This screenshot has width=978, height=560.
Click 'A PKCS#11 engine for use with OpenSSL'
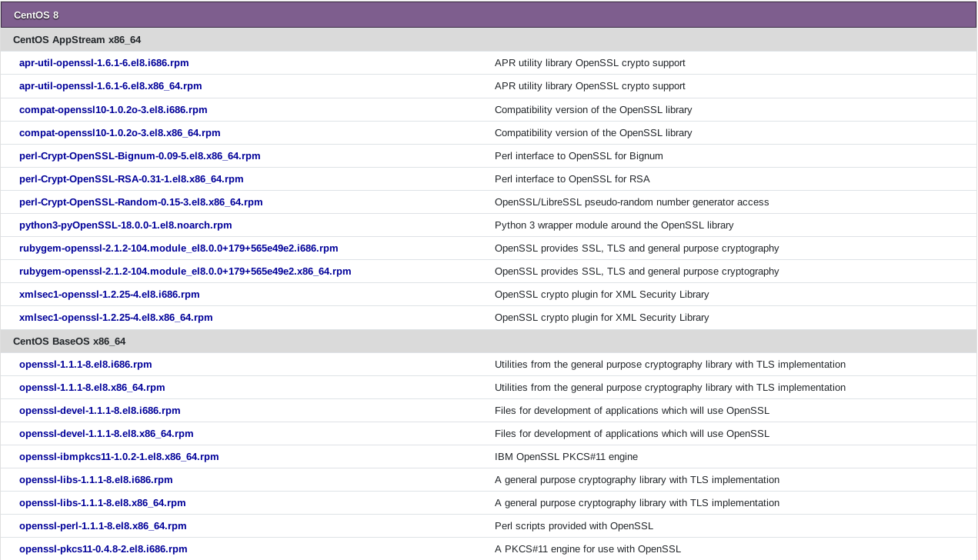[x=588, y=549]
